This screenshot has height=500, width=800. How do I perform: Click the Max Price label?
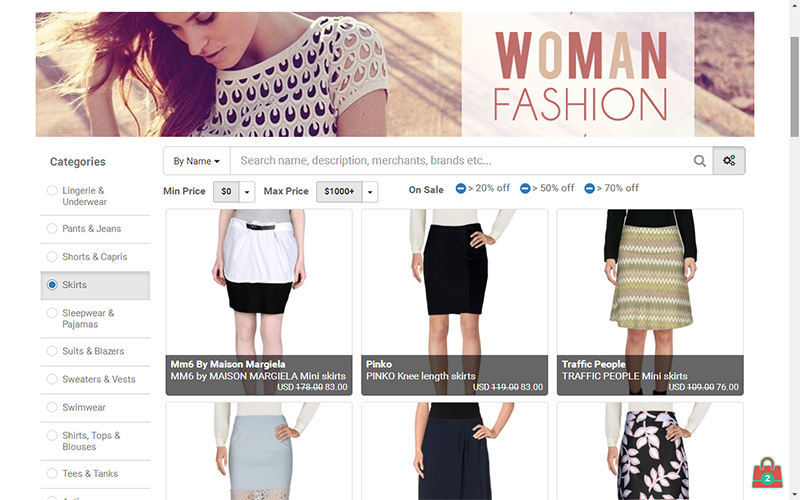click(286, 191)
